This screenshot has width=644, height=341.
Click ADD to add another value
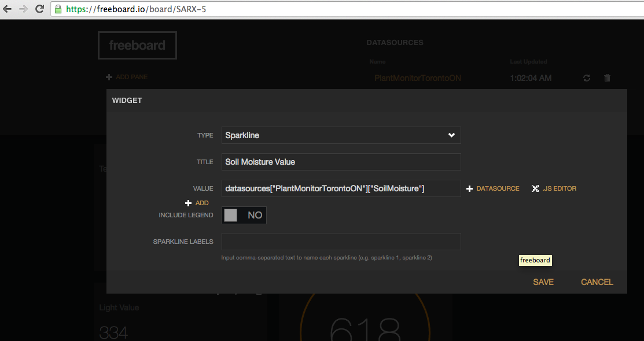point(202,203)
